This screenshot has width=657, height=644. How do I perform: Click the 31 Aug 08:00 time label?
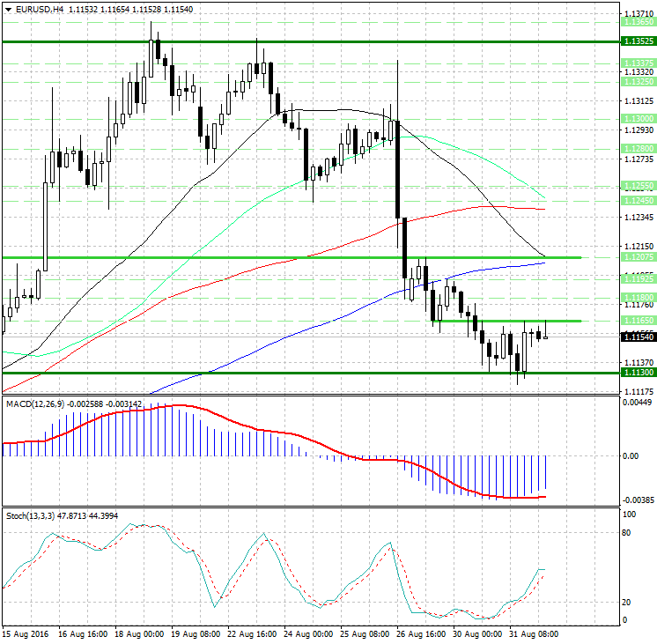coord(534,634)
